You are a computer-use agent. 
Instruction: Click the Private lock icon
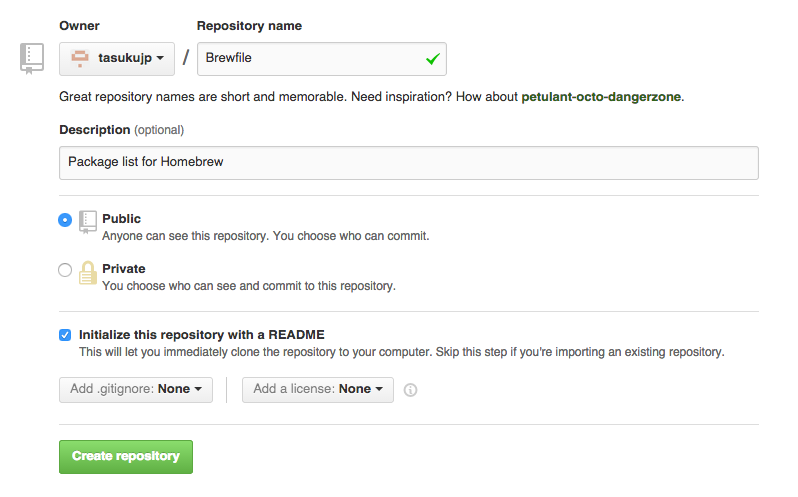click(88, 273)
